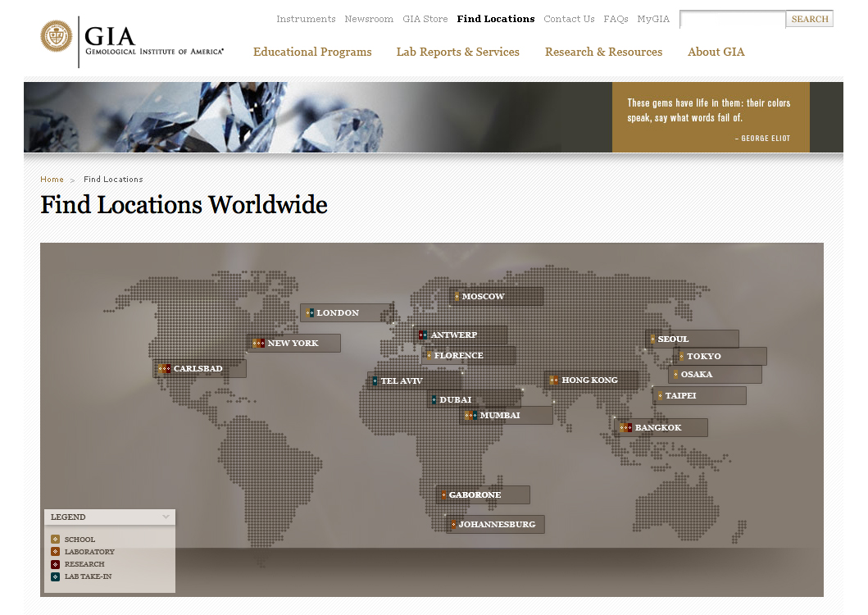
Task: Select the Florence location marker
Action: [x=468, y=355]
